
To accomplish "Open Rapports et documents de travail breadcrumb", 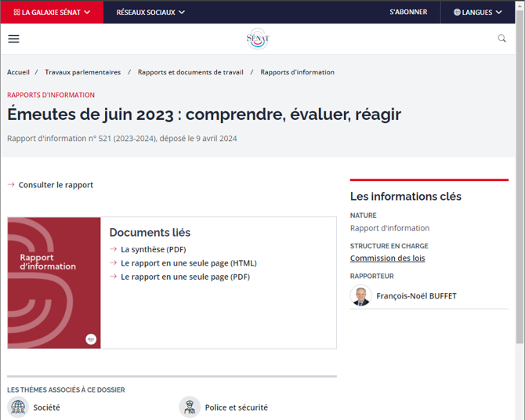I will point(190,72).
